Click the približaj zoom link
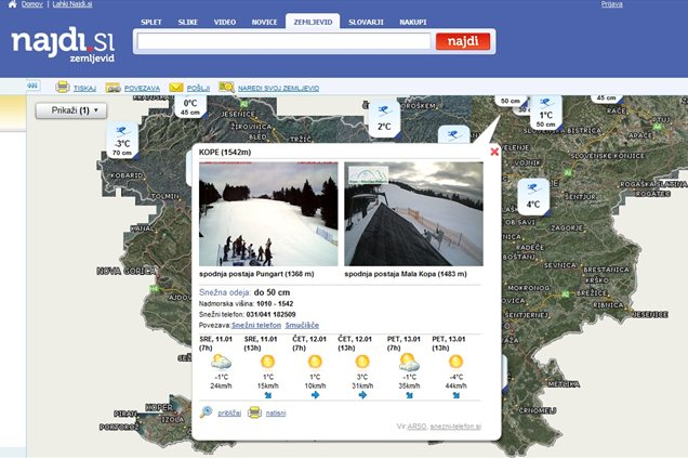The width and height of the screenshot is (688, 458). coord(229,413)
